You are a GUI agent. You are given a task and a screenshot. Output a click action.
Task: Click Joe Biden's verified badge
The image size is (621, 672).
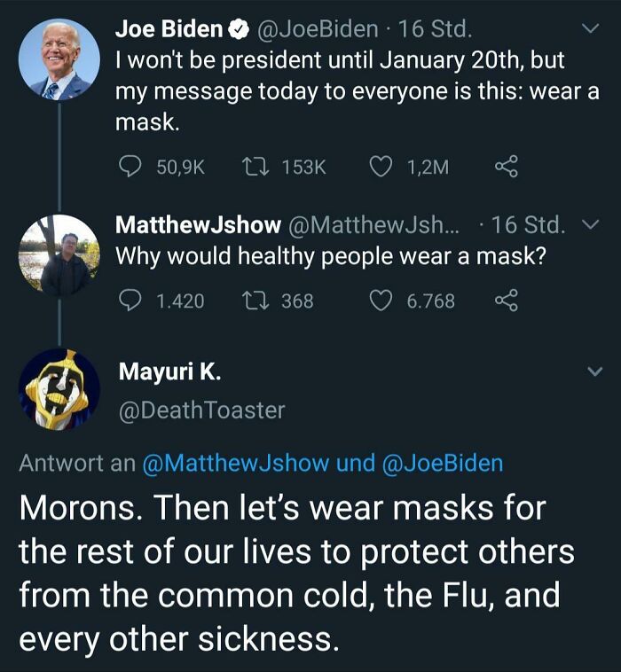pos(238,30)
